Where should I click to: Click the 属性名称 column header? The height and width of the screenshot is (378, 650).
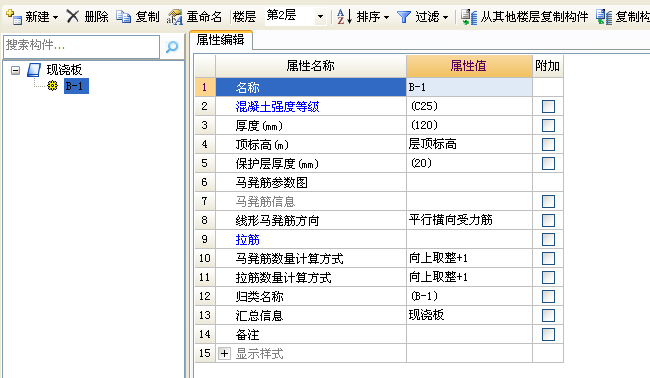tap(310, 66)
